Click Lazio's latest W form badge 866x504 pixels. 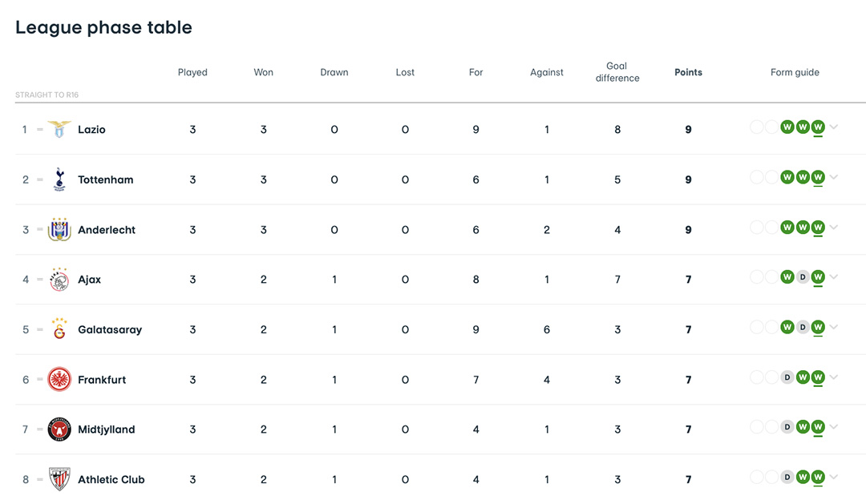818,127
